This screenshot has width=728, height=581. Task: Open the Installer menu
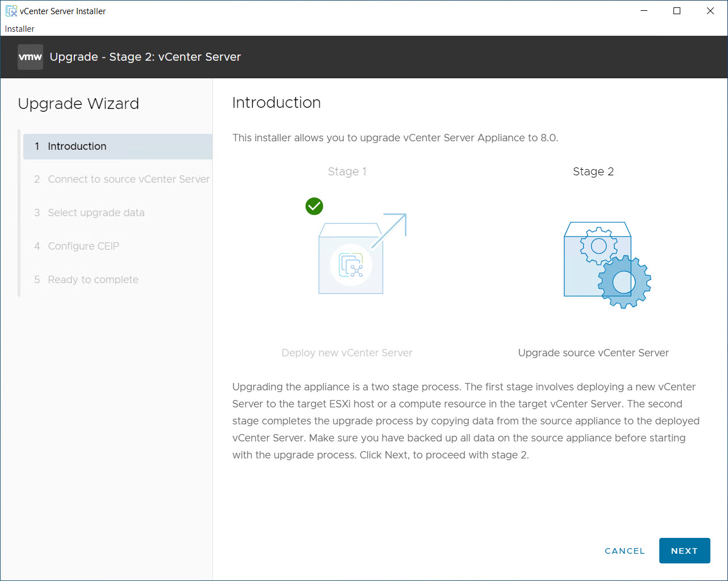tap(20, 29)
